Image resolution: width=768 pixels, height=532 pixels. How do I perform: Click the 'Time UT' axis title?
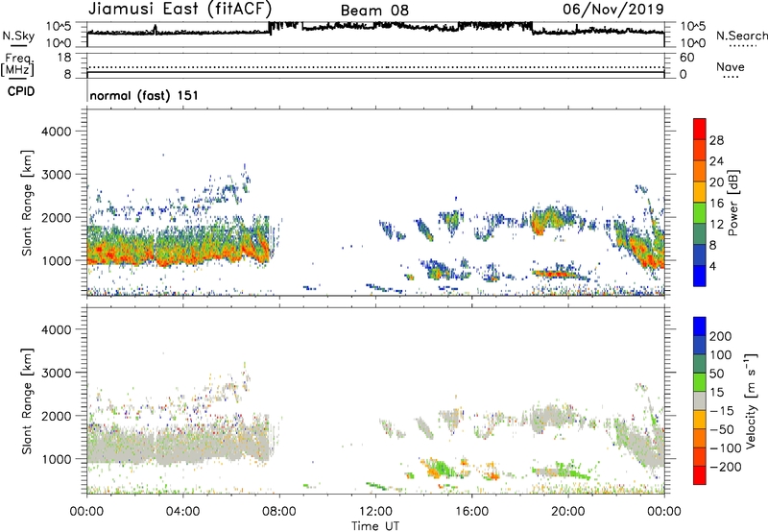(x=375, y=526)
